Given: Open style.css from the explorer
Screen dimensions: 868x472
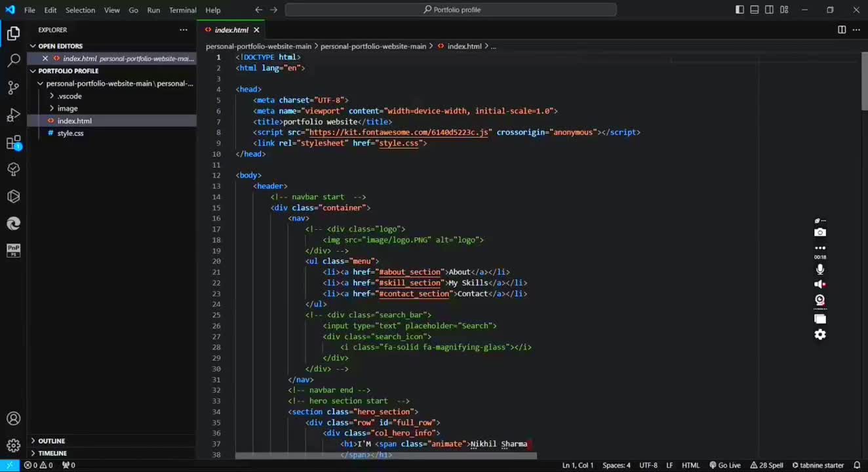Looking at the screenshot, I should 70,133.
